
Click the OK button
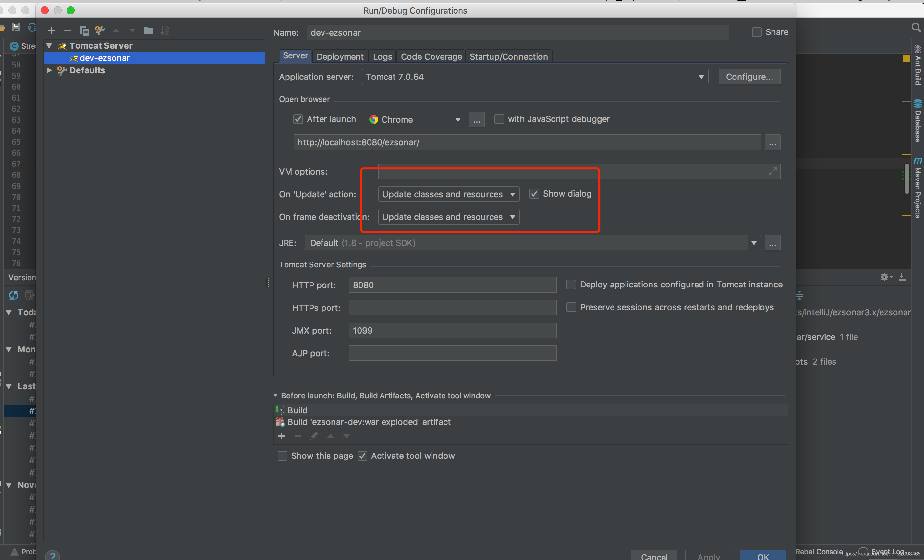tap(762, 556)
